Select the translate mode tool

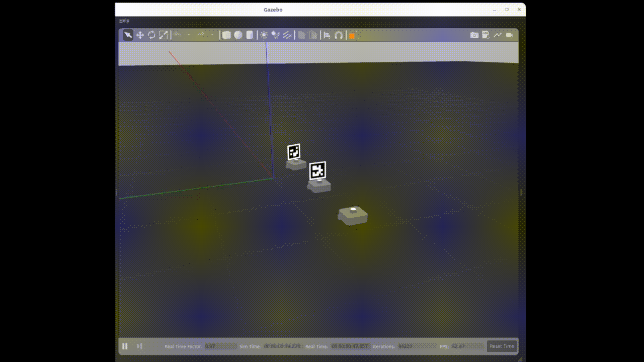[x=140, y=35]
